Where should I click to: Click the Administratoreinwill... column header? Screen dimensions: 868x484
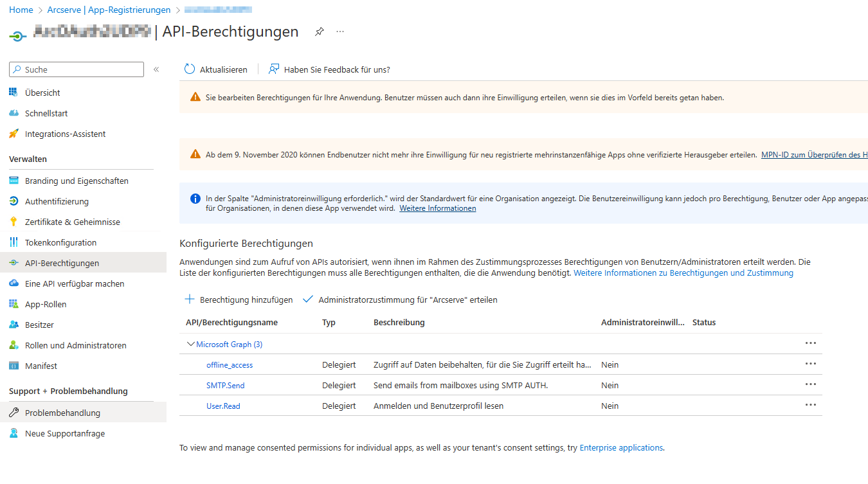643,322
